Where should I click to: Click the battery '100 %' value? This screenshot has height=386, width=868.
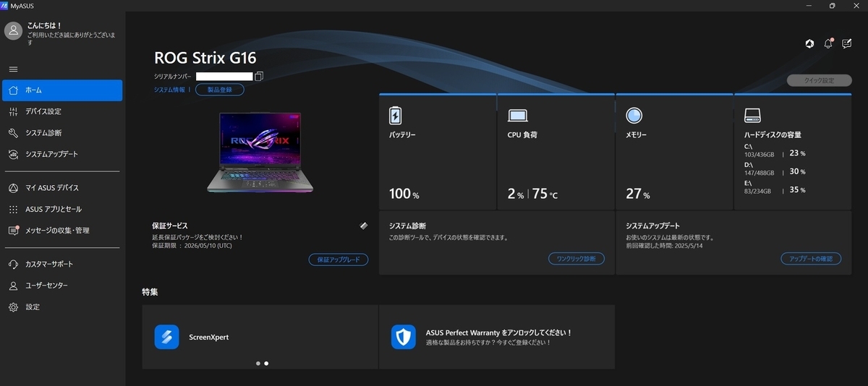[x=404, y=194]
